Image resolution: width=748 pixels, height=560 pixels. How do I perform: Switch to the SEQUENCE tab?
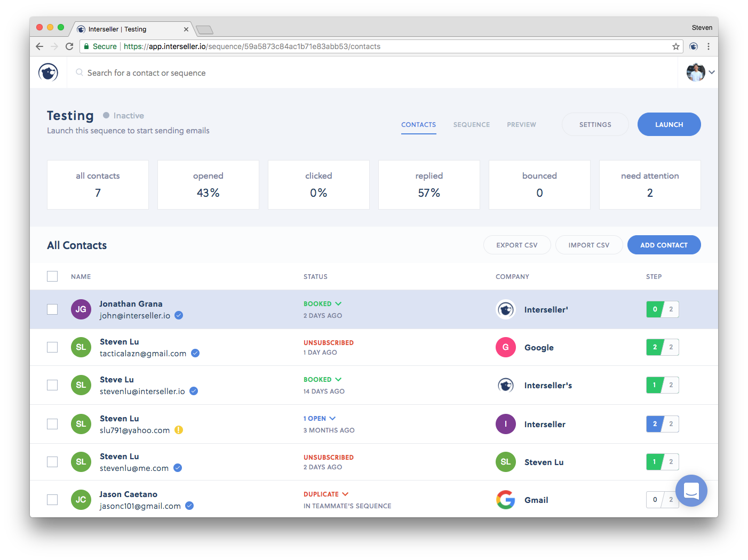coord(472,125)
